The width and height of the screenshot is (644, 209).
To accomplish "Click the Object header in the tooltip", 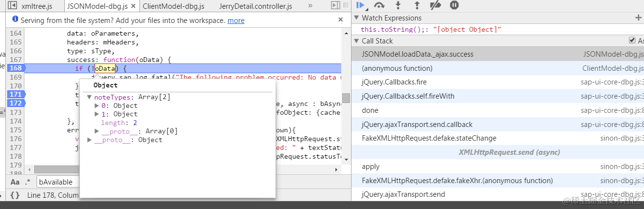I will (x=105, y=85).
